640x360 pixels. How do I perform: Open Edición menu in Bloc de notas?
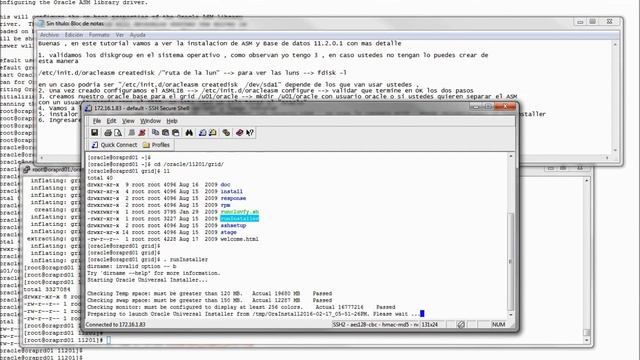point(74,35)
